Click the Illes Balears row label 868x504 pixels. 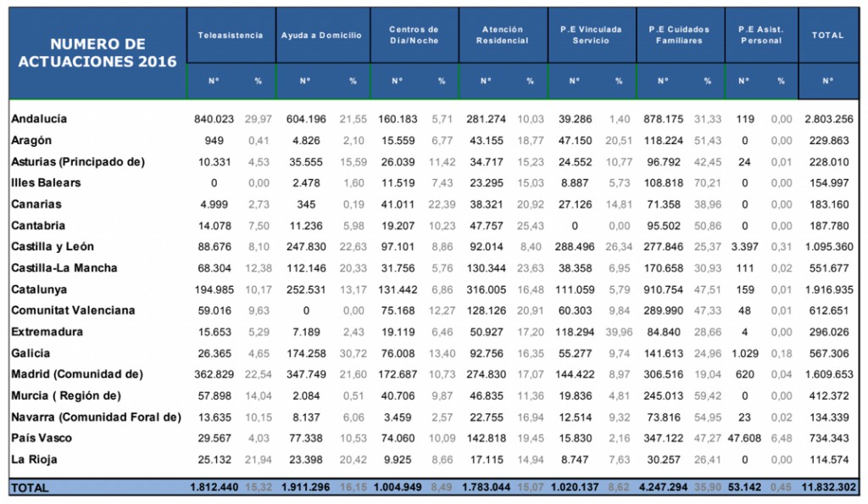tap(46, 182)
